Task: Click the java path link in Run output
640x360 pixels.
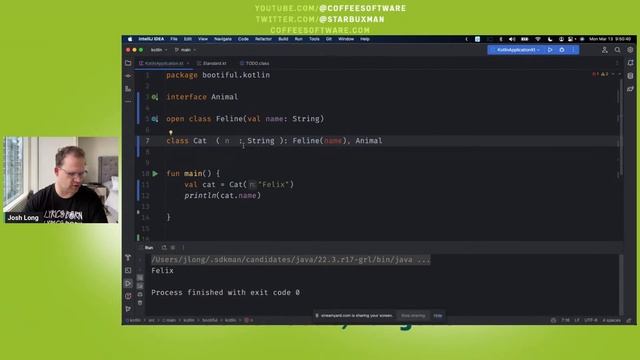Action: 291,260
